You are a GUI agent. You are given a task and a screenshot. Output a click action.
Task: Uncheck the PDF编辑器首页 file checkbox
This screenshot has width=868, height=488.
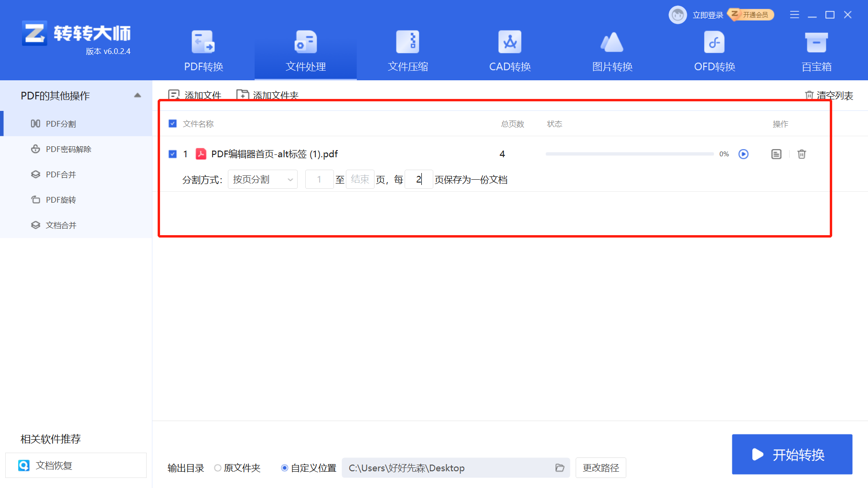(x=173, y=154)
